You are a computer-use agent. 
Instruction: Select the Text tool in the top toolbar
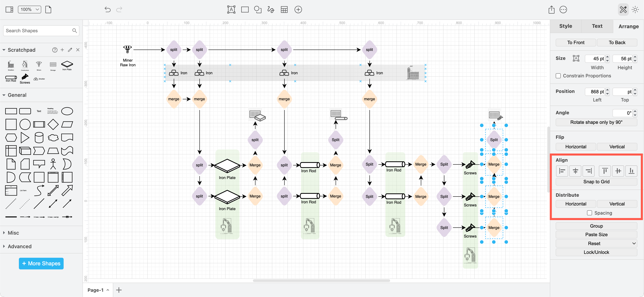coord(231,10)
